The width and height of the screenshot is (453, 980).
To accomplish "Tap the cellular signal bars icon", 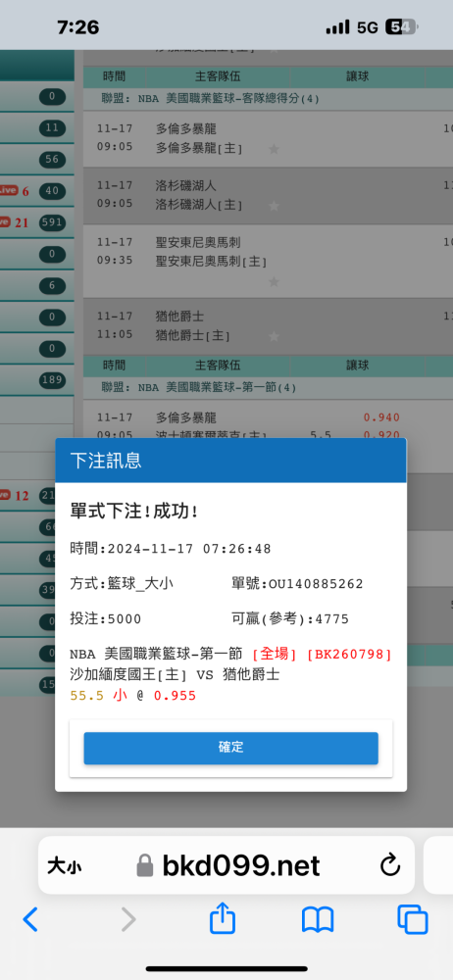I will 338,26.
